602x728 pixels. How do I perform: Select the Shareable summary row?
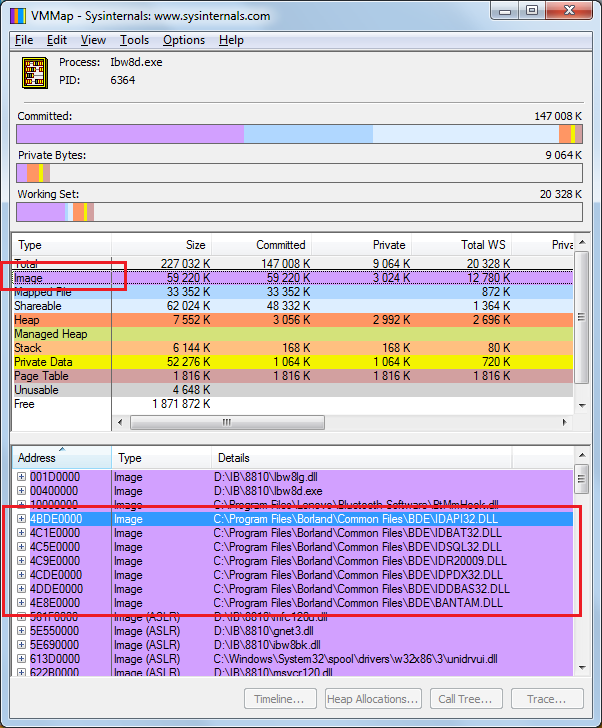click(292, 306)
